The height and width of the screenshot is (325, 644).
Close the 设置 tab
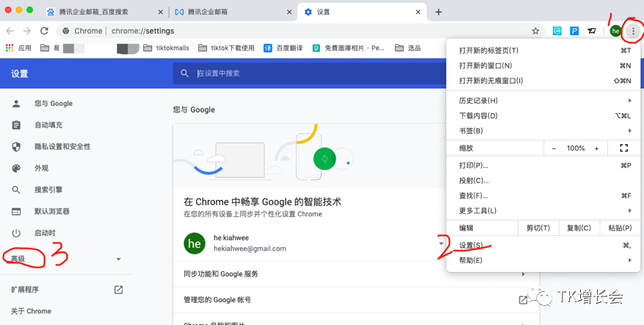point(418,12)
